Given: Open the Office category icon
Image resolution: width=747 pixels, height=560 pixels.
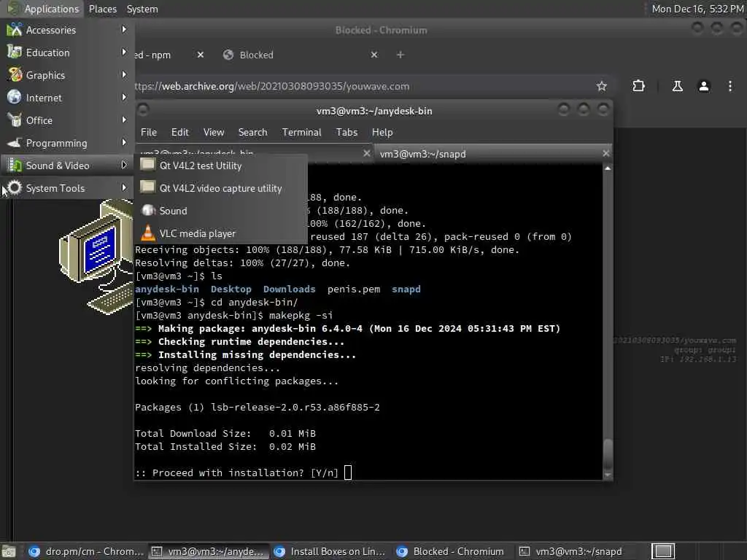Looking at the screenshot, I should pyautogui.click(x=15, y=120).
